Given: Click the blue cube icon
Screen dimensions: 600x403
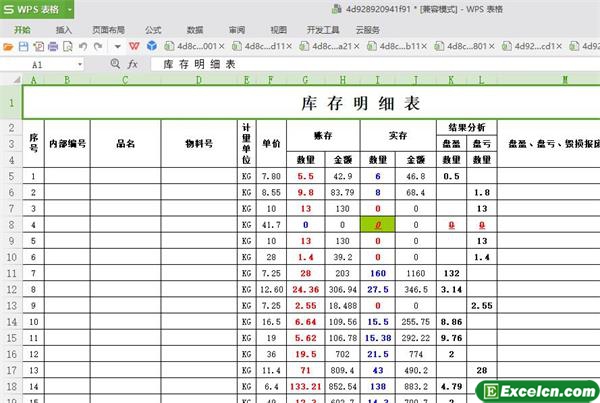Looking at the screenshot, I should pyautogui.click(x=152, y=46).
